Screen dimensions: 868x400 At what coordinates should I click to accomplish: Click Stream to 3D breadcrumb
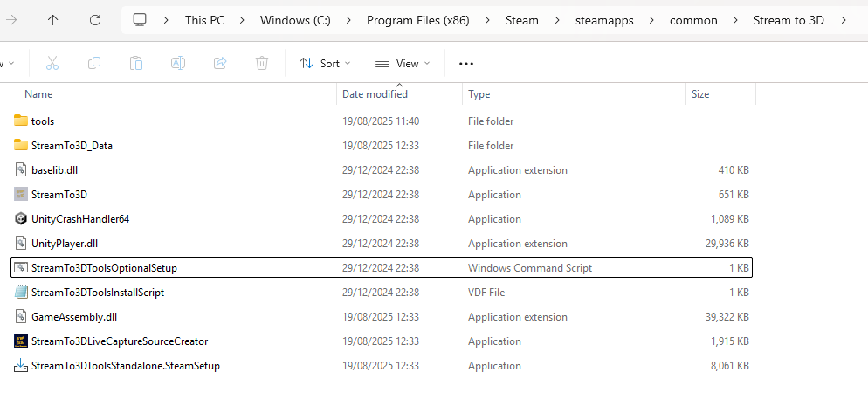tap(789, 20)
